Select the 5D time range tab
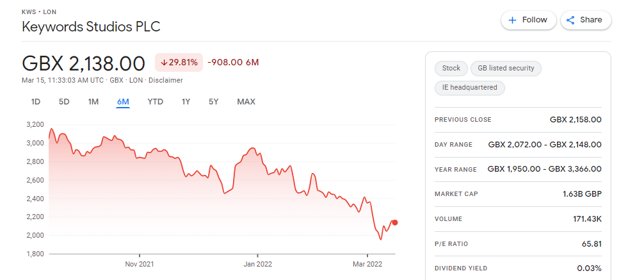 (64, 102)
